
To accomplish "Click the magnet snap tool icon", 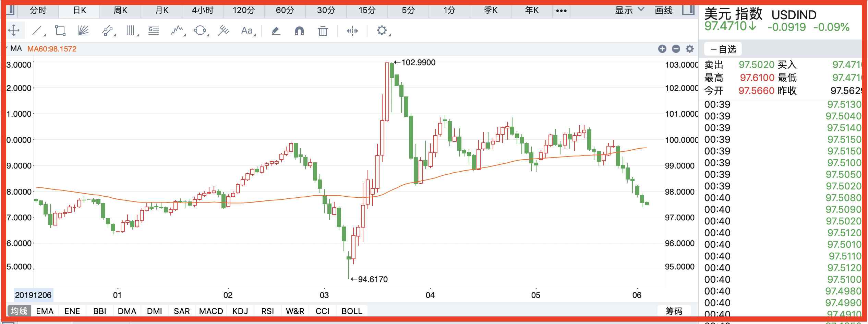I will [x=299, y=31].
